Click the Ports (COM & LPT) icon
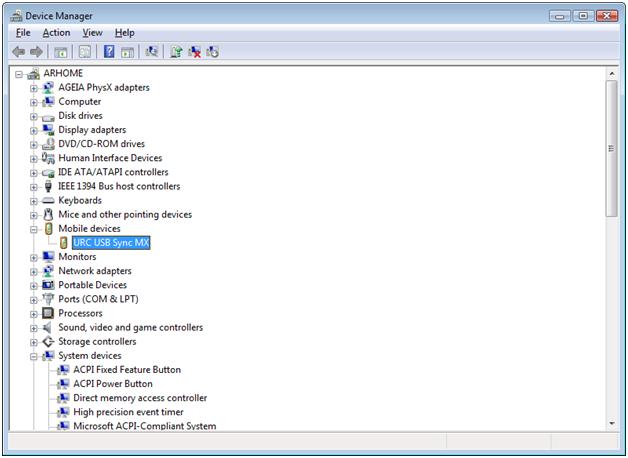Viewport: 628px width, 458px height. (48, 299)
